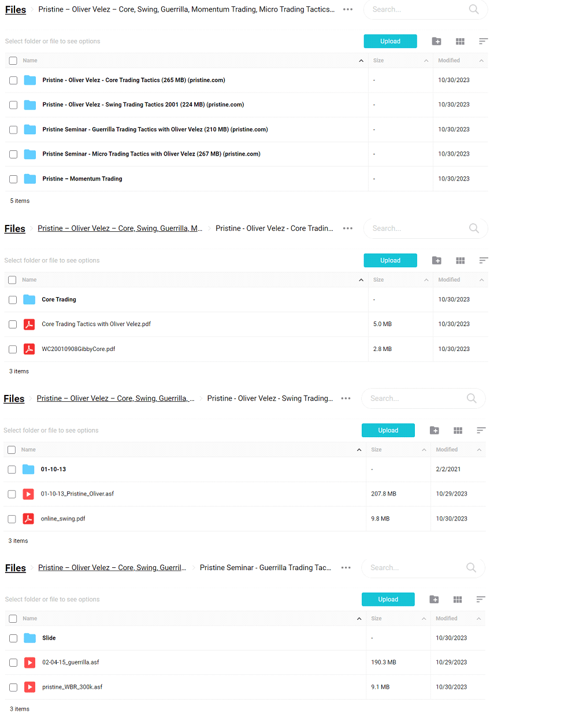Click PDF icon of WC20010908GibbyCore.pdf

[x=29, y=349]
